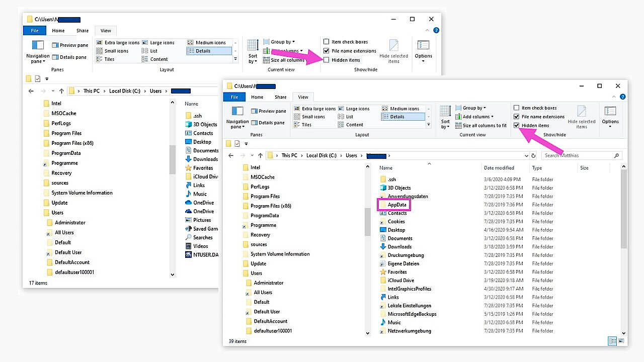Open the File menu
This screenshot has width=644, height=362.
coord(234,97)
